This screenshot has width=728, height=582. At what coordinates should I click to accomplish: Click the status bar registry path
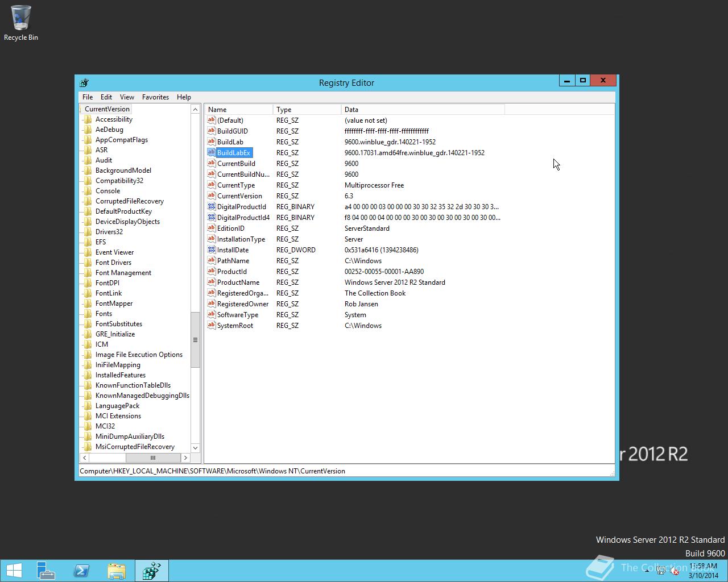pyautogui.click(x=212, y=471)
